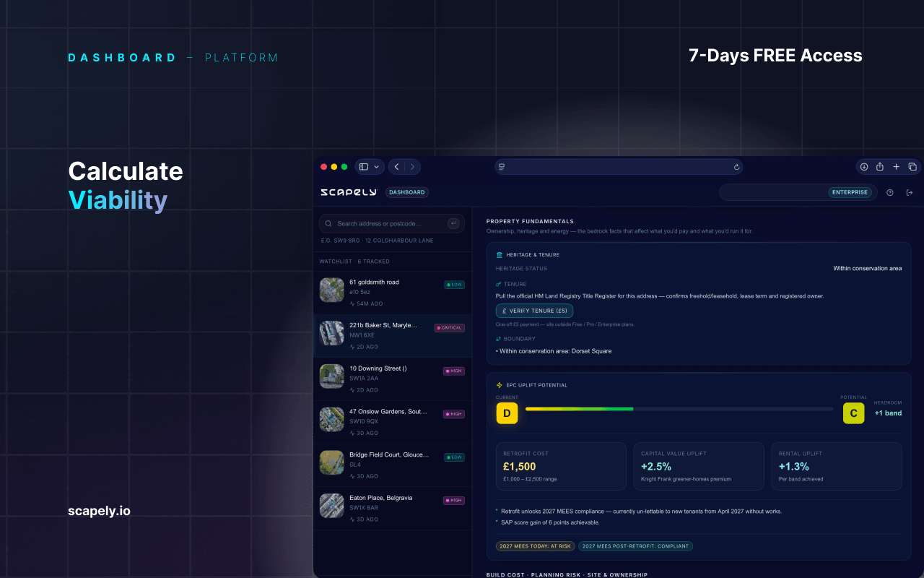Screen dimensions: 924x578
Task: Click the LOW badge on Bridge Field Court
Action: (x=454, y=457)
